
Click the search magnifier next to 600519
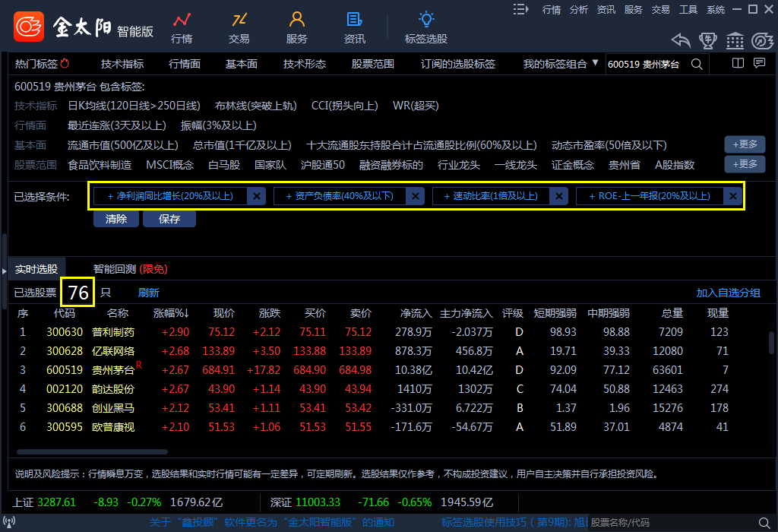697,64
